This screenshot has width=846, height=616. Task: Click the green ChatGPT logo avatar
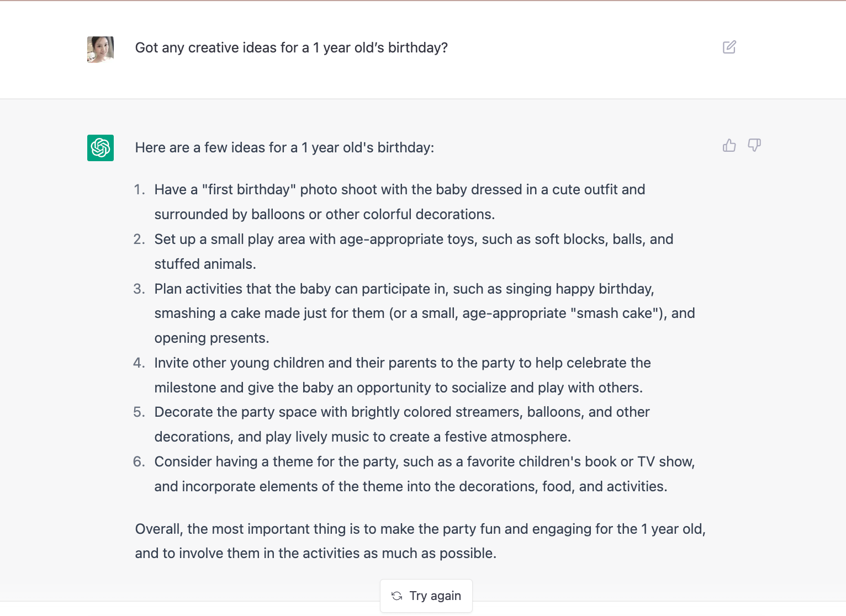point(101,148)
